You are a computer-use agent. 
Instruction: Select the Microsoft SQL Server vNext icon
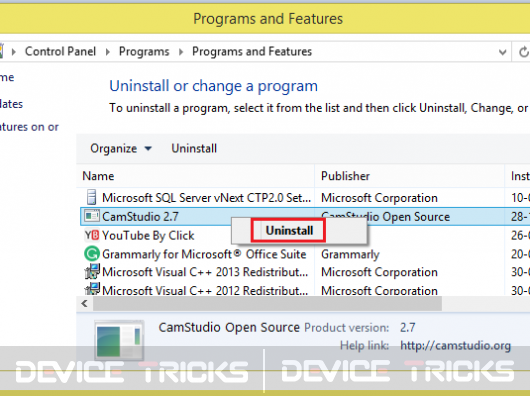point(91,197)
